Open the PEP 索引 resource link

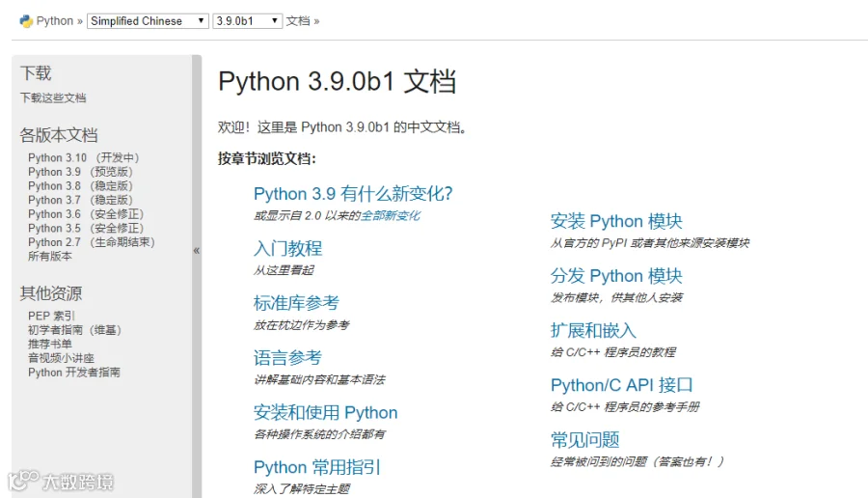51,316
